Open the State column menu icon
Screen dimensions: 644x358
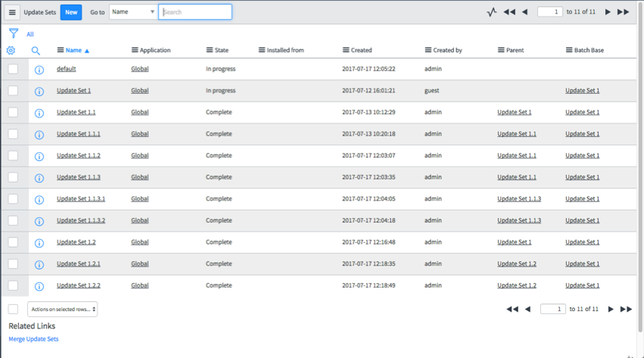coord(209,50)
